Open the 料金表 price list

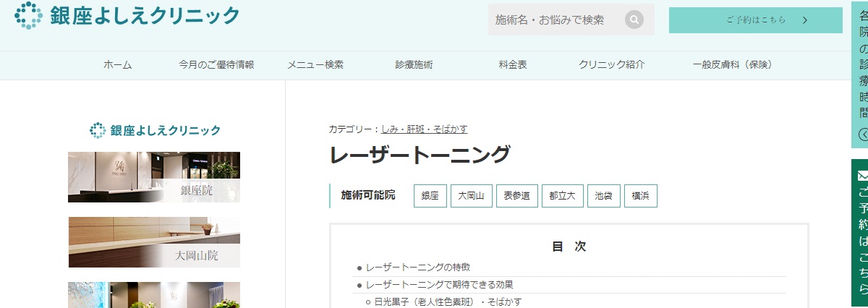(513, 65)
